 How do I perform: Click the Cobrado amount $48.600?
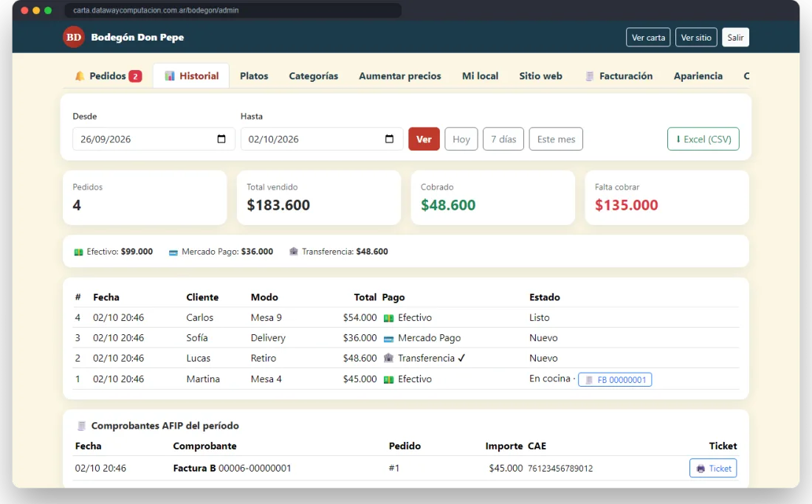point(448,205)
